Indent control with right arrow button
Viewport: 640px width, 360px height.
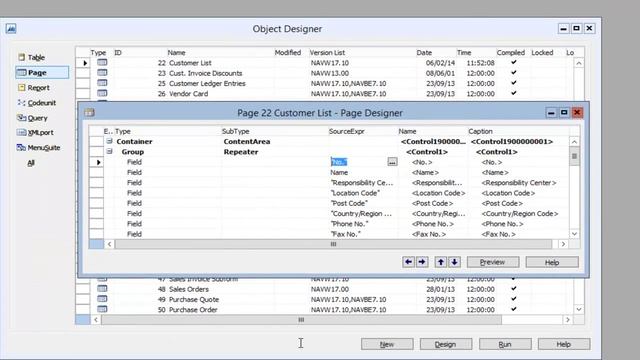[x=422, y=262]
